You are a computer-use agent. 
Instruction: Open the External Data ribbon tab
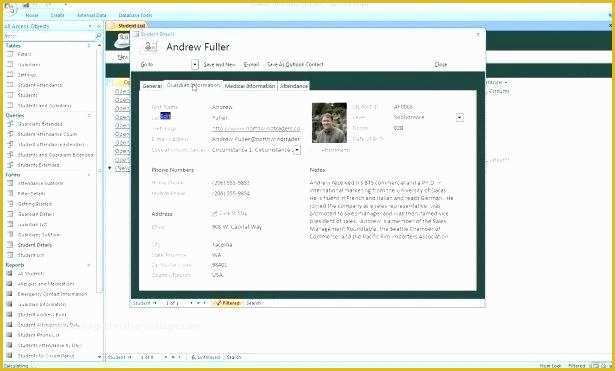coord(91,15)
